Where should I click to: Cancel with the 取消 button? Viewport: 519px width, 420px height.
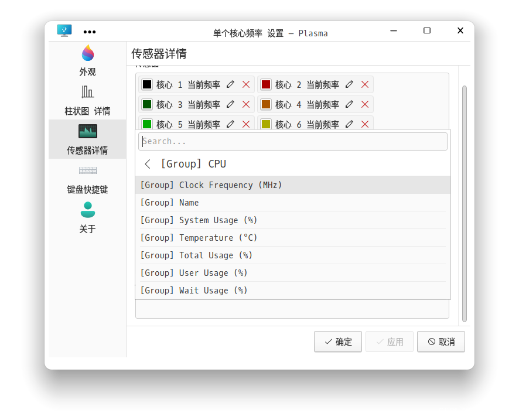pyautogui.click(x=441, y=342)
